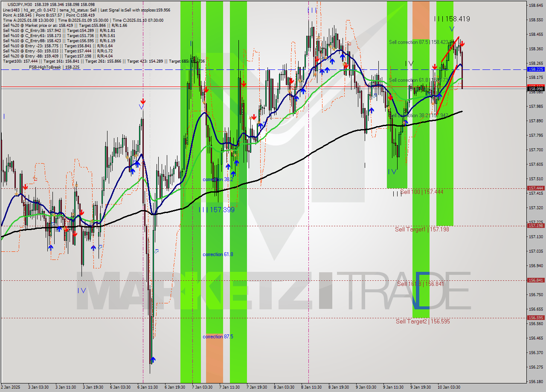Click the 157.035 price scale label

coord(536,251)
